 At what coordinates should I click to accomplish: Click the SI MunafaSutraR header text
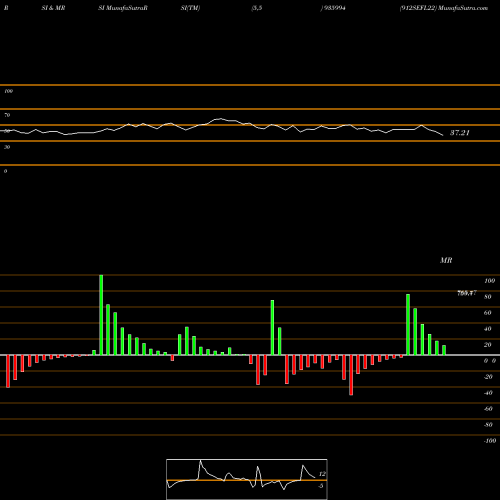click(x=123, y=8)
